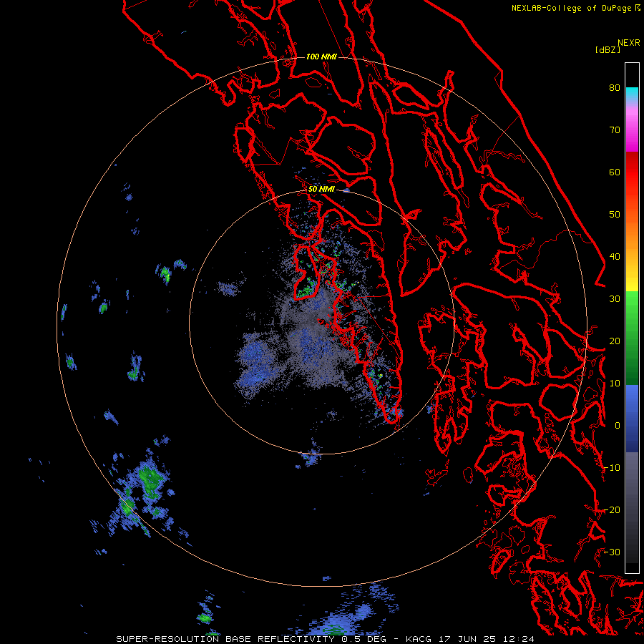The image size is (644, 644).
Task: Click the blue band of the reflectivity color bar
Action: 632,419
